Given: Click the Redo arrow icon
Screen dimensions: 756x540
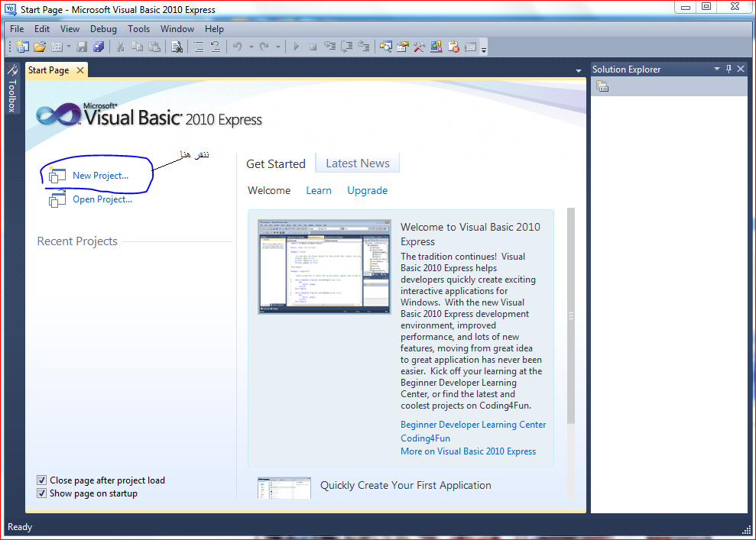Looking at the screenshot, I should tap(264, 47).
